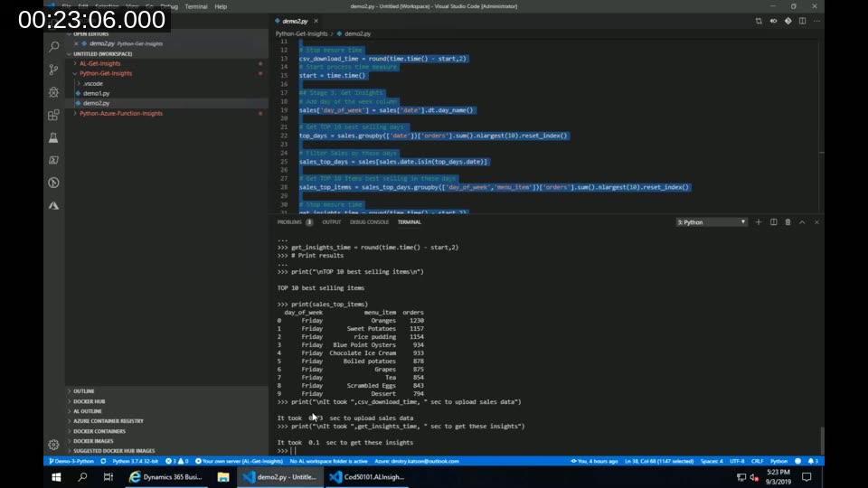Split the terminal panel
Screen dimensions: 868x488
pos(773,222)
